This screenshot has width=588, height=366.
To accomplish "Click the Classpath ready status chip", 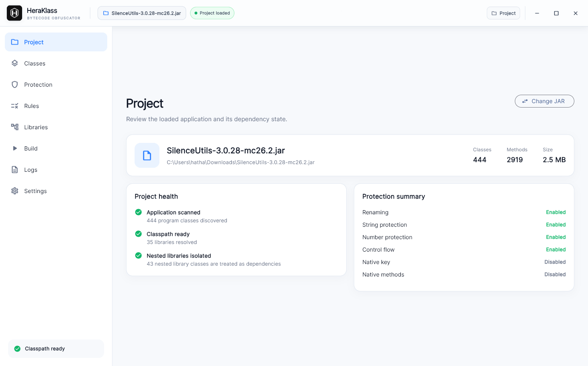I will 56,349.
